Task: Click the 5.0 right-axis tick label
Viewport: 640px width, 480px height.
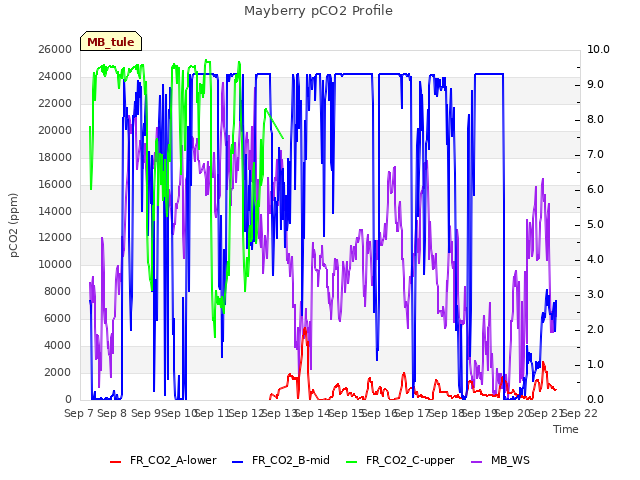Action: pos(596,224)
